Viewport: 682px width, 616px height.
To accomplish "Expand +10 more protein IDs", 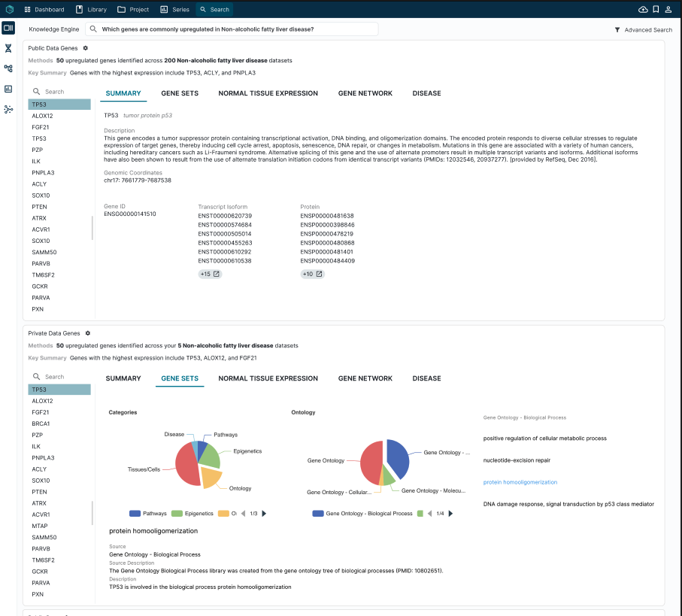I will coord(312,274).
